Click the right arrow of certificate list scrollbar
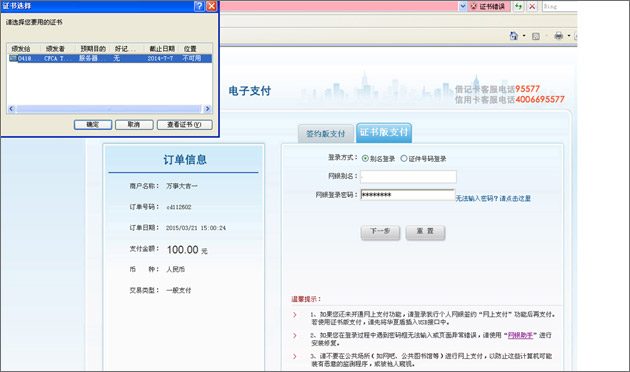 point(207,109)
